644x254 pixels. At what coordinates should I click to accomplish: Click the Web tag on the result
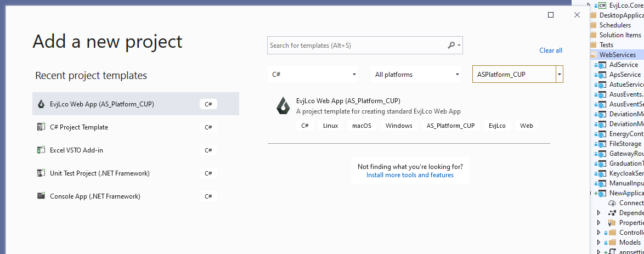click(x=526, y=126)
